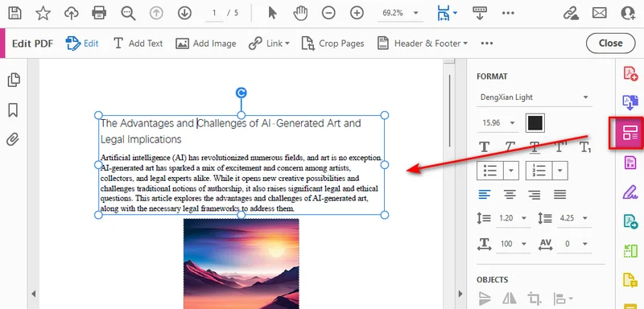644x309 pixels.
Task: Apply bulleted list formatting
Action: (490, 171)
